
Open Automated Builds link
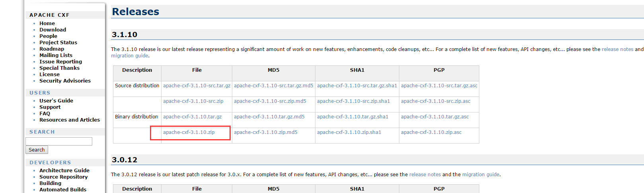tap(63, 190)
